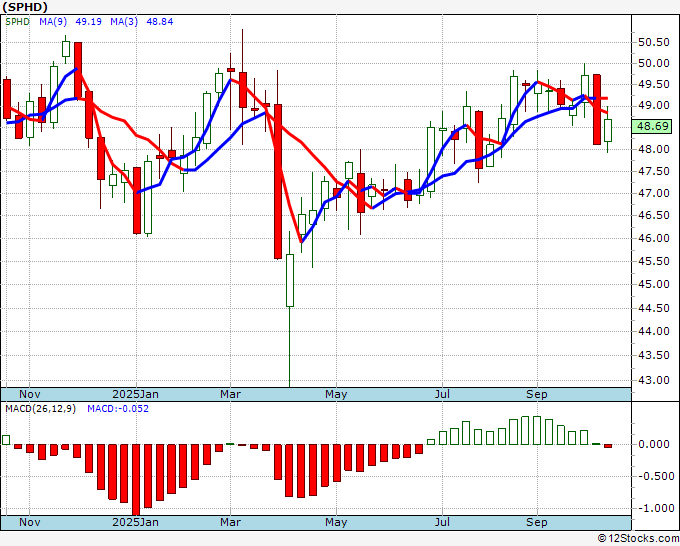The image size is (680, 546).
Task: Click Nov on the MACD panel time axis
Action: coord(29,522)
